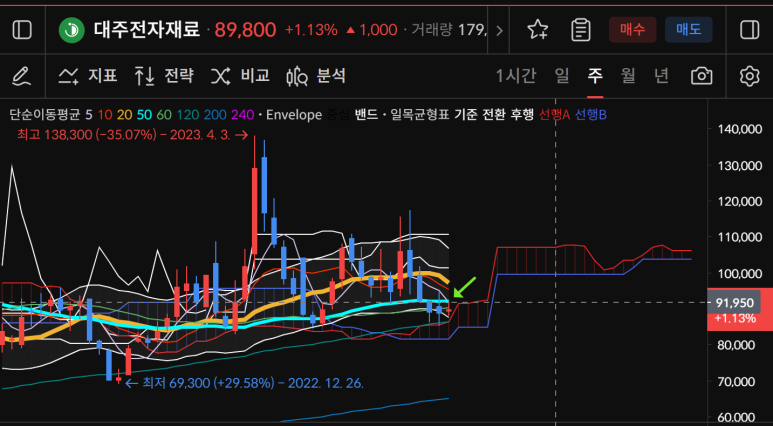Image resolution: width=773 pixels, height=426 pixels.
Task: Click the 140,000 price axis label
Action: [738, 129]
